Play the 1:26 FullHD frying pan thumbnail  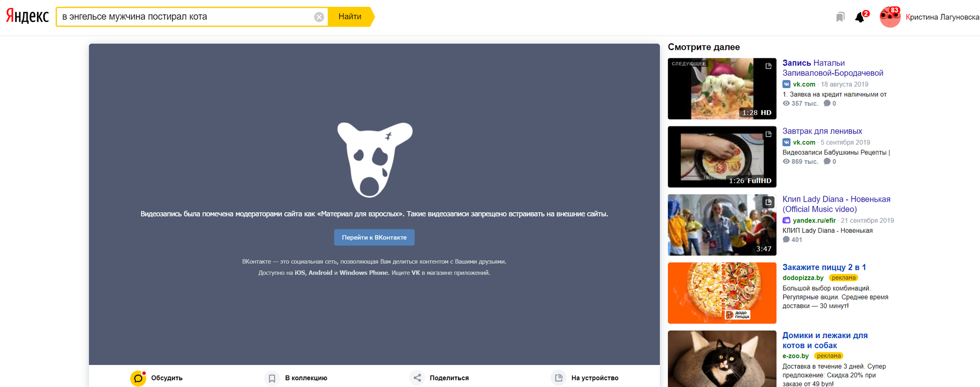(x=722, y=157)
